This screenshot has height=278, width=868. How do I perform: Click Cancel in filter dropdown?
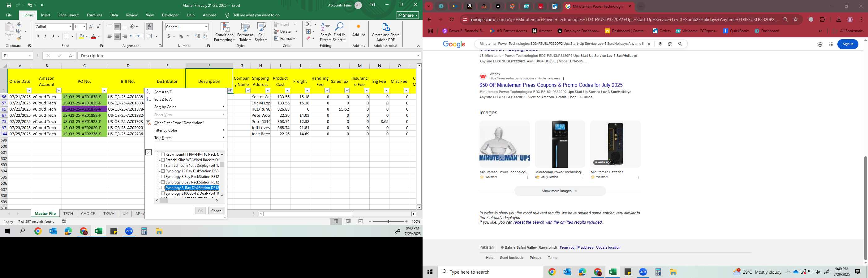pyautogui.click(x=217, y=211)
